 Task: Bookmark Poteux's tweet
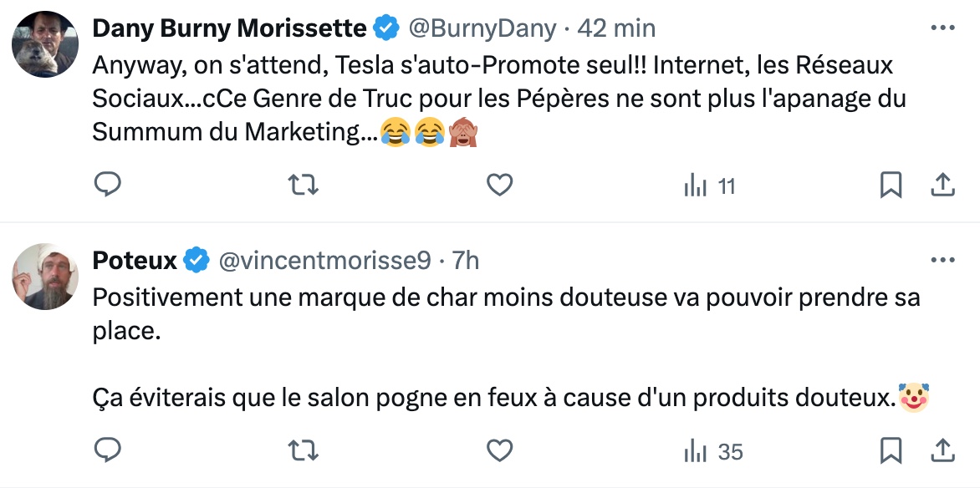pyautogui.click(x=891, y=450)
